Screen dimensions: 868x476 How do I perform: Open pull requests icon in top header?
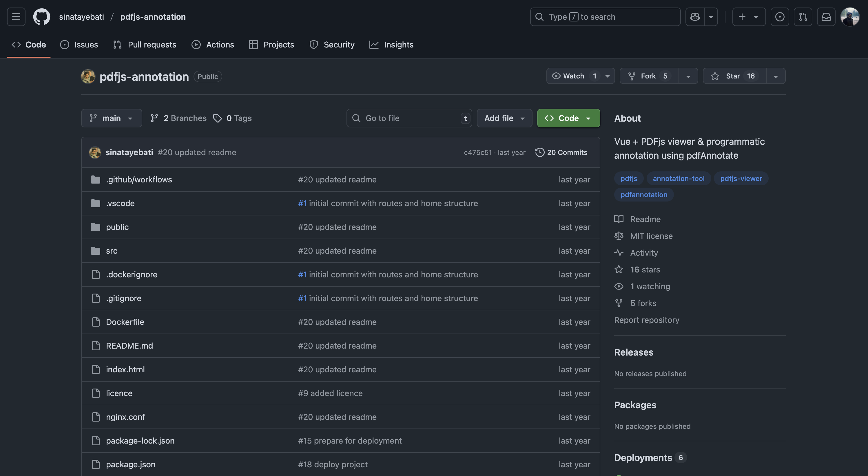coord(803,17)
